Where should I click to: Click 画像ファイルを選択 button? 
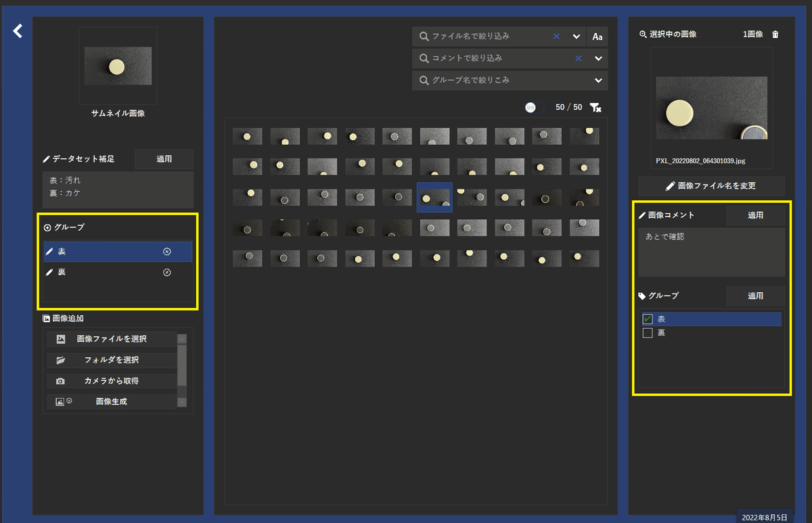pyautogui.click(x=112, y=339)
